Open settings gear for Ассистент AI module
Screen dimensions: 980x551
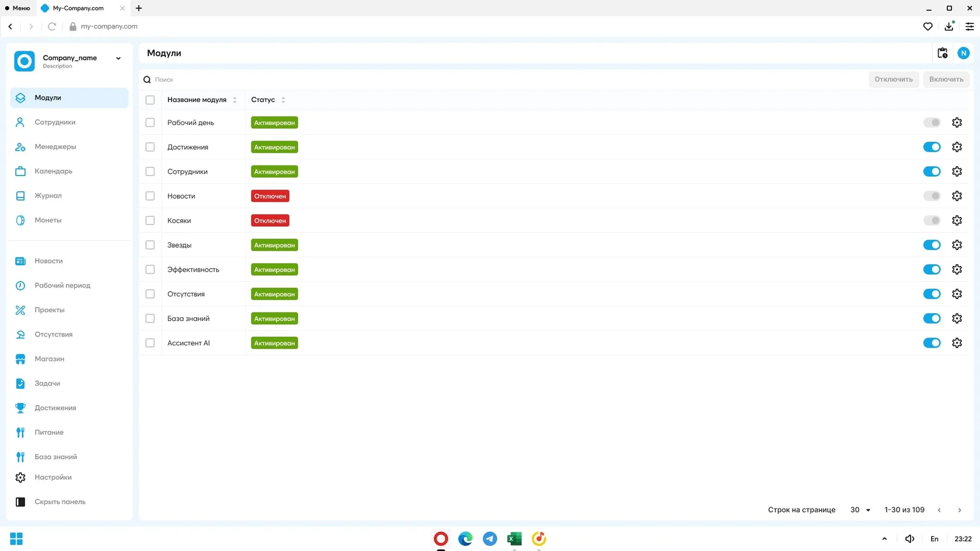tap(957, 343)
